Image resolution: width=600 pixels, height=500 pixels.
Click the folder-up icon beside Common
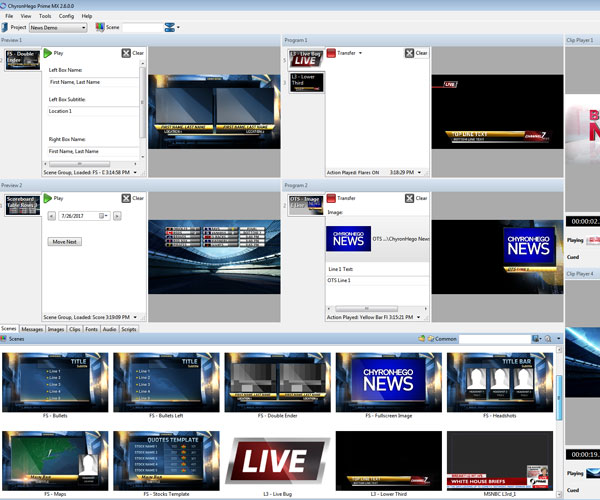tap(422, 339)
